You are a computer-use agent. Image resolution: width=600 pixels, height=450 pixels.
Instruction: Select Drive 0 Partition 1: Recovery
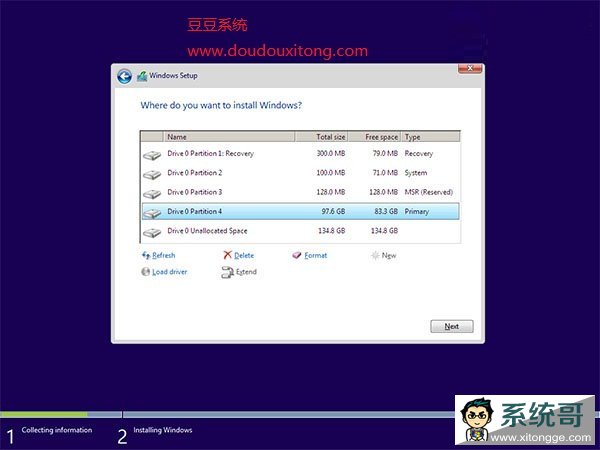point(300,153)
